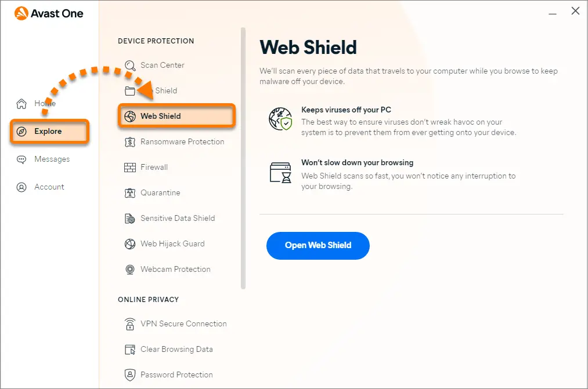Click the File Shield folder icon
Viewport: 588px width, 389px height.
(x=130, y=91)
